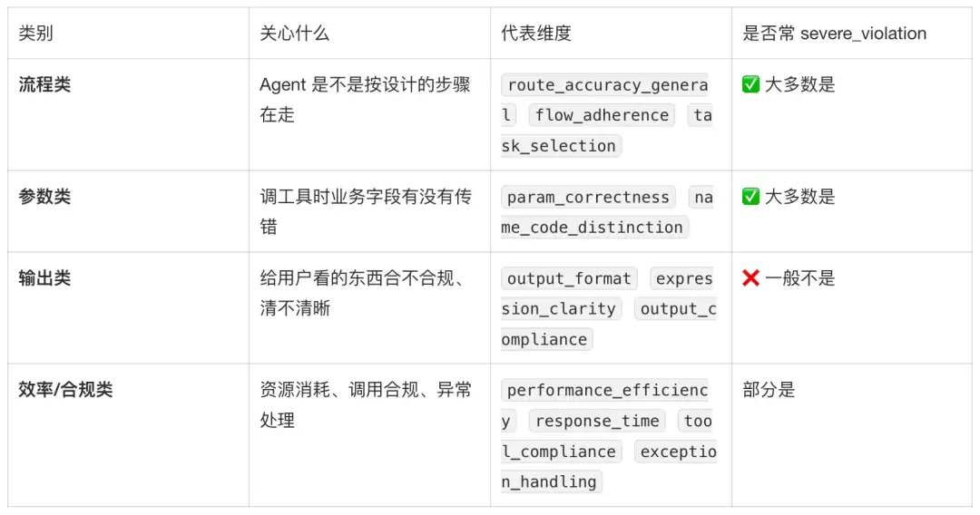Viewport: 980px width, 515px height.
Task: Click the green checkmark in 流程类 row
Action: [750, 84]
